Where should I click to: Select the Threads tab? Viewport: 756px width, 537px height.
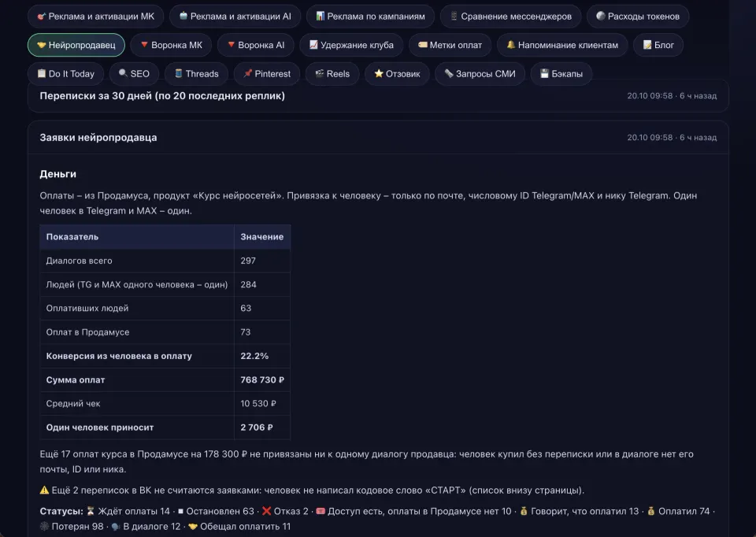(196, 74)
